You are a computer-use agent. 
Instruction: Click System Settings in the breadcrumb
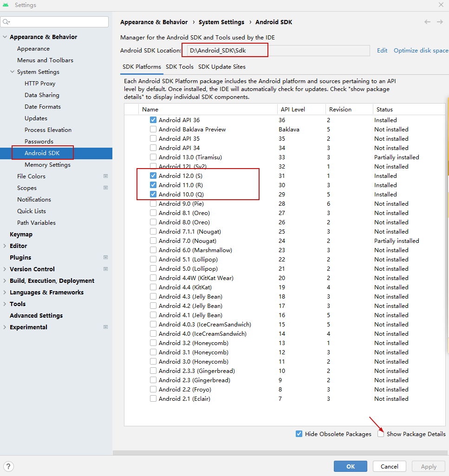pyautogui.click(x=221, y=22)
